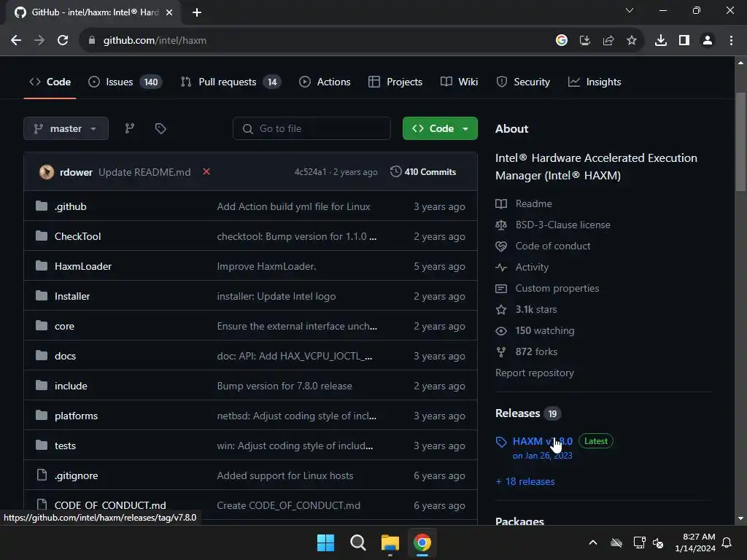Click the install app icon in address bar
This screenshot has height=560, width=747.
(585, 41)
